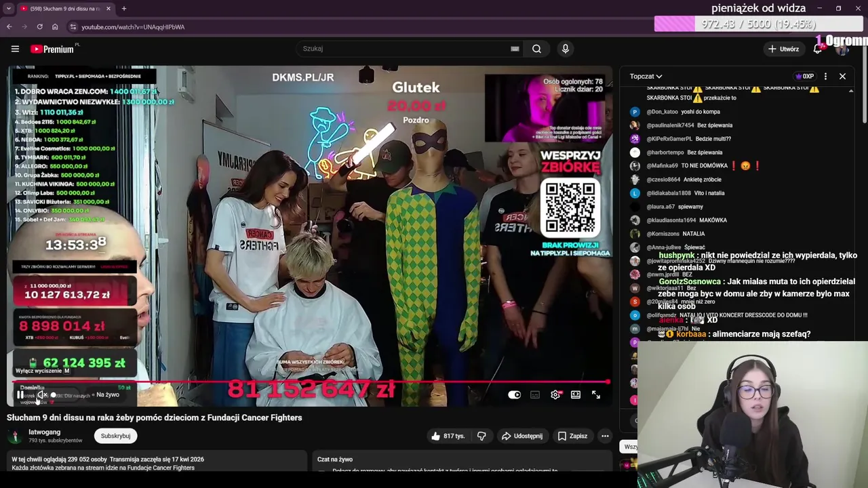This screenshot has width=868, height=488.
Task: Switch to theater mode
Action: [x=576, y=394]
